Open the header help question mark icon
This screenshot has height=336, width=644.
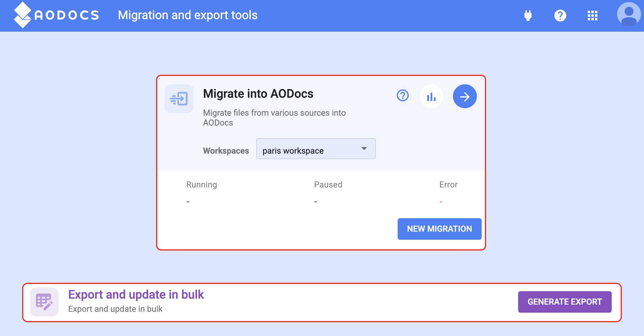(x=560, y=16)
